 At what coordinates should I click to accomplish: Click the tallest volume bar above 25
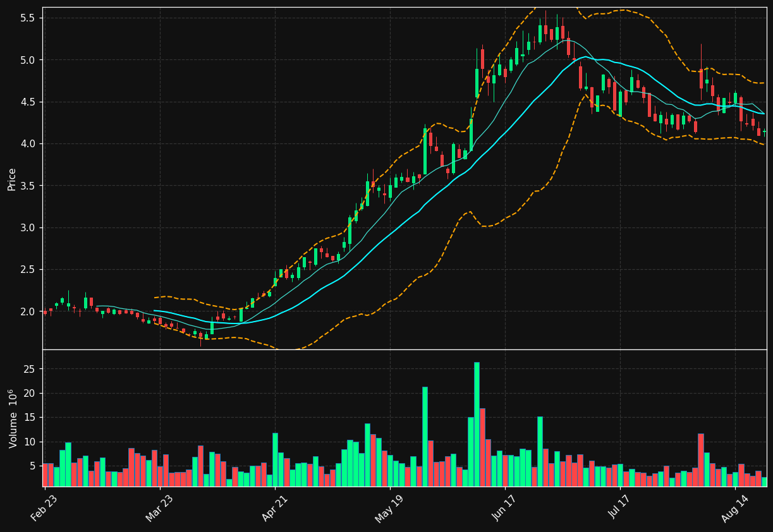click(477, 424)
